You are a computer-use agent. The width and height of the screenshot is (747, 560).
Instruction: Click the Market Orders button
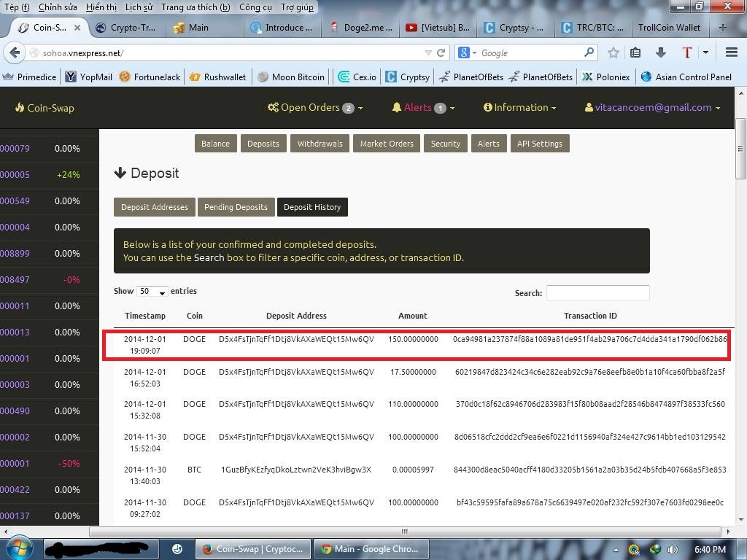click(387, 144)
